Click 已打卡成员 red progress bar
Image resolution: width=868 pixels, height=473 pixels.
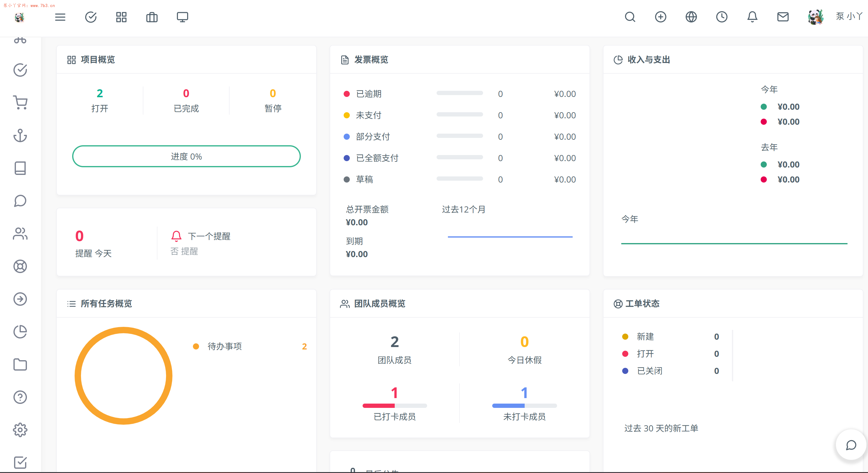395,406
